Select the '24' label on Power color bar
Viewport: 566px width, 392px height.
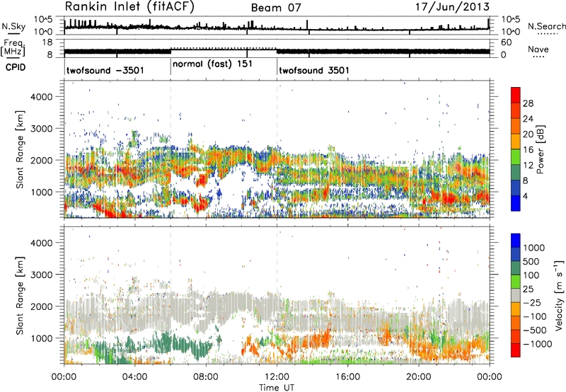point(528,119)
